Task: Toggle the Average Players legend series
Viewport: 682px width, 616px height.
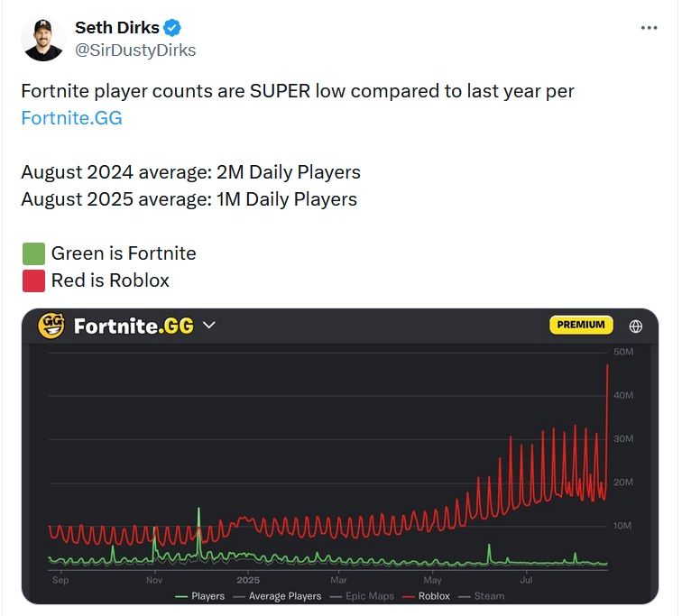Action: pyautogui.click(x=277, y=596)
